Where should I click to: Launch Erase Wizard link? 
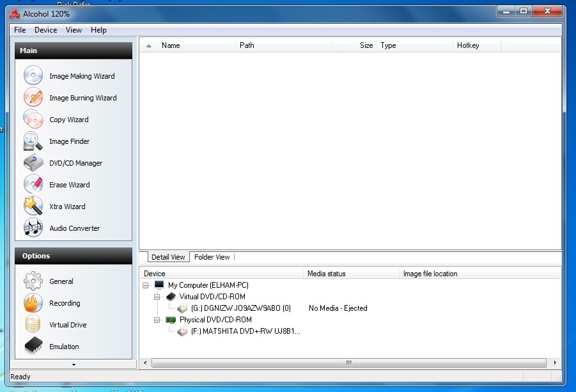(70, 184)
